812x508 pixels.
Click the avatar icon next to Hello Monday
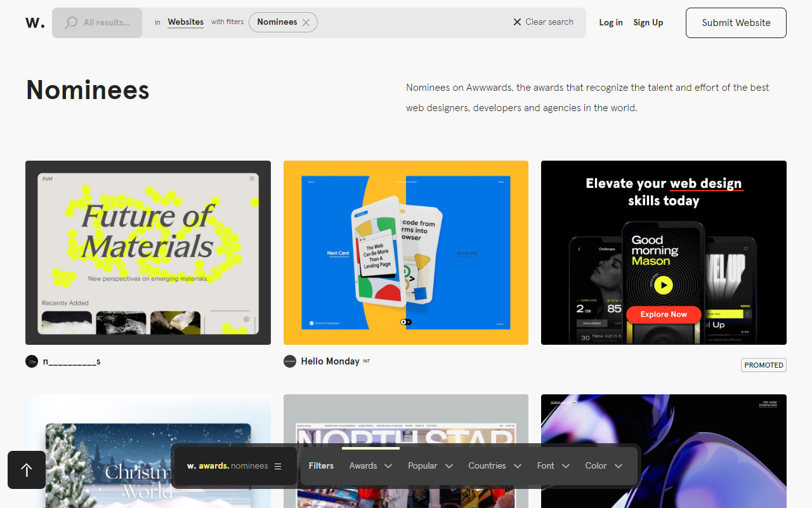click(289, 361)
